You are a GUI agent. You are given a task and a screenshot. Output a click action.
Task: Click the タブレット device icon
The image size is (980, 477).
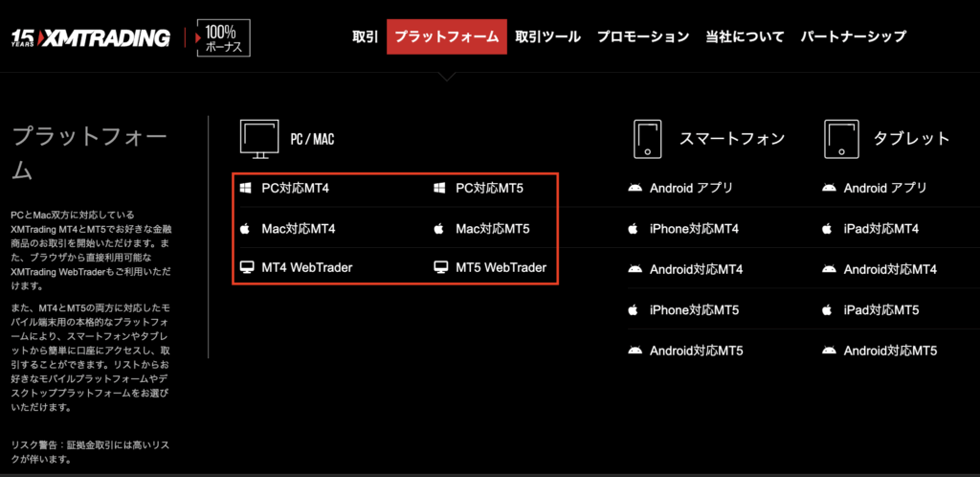[840, 139]
